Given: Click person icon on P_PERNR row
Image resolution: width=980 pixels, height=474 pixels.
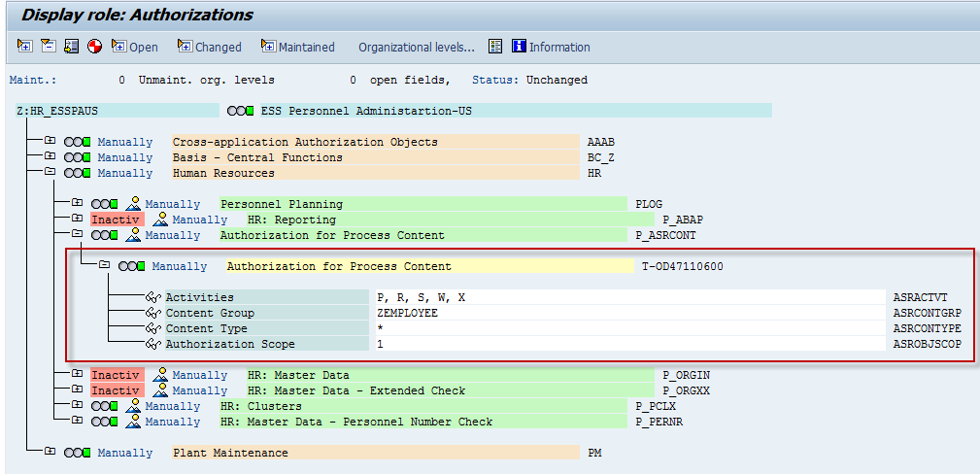Looking at the screenshot, I should tap(132, 422).
